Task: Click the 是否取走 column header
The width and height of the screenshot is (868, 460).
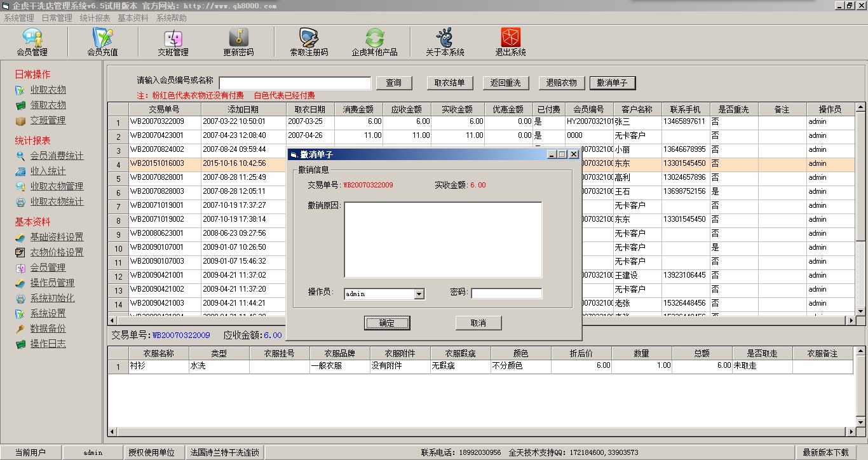Action: click(762, 353)
